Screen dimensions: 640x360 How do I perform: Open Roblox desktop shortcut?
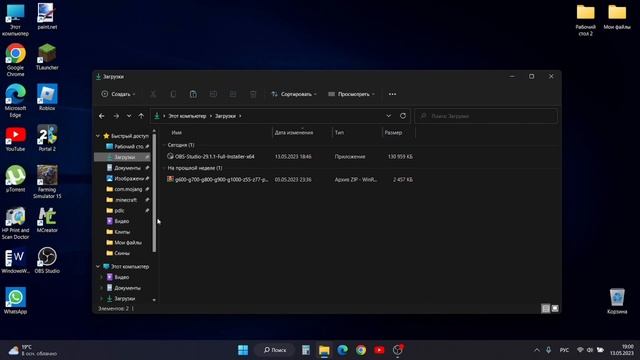tap(47, 98)
